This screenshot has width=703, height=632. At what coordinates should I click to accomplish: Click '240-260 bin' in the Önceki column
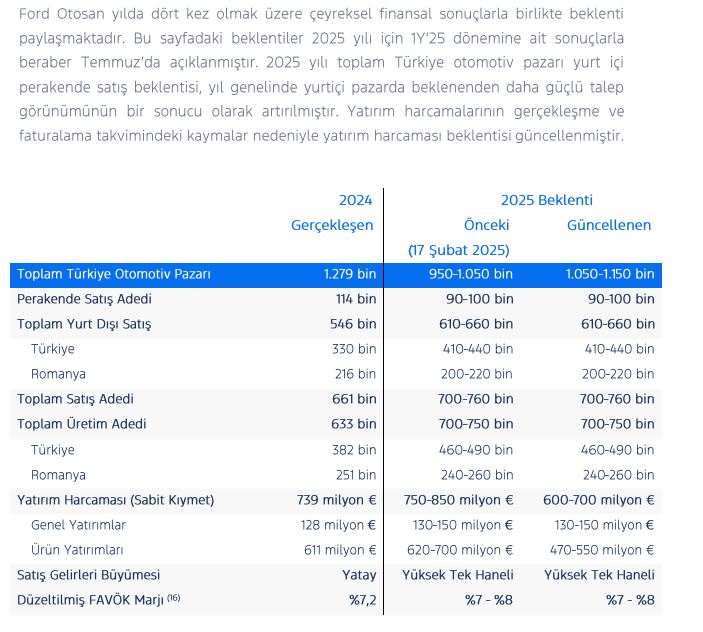coord(477,475)
